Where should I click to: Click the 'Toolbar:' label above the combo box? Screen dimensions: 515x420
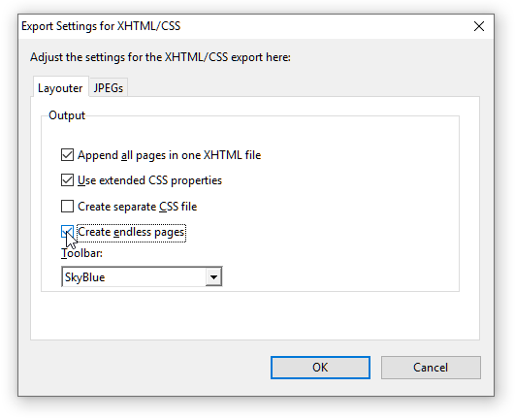81,253
